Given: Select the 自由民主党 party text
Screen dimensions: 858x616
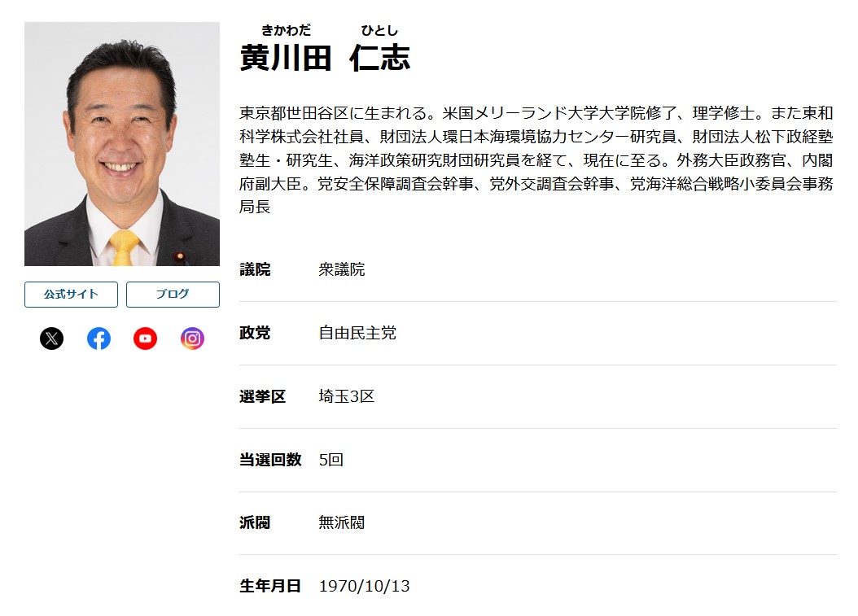Looking at the screenshot, I should pyautogui.click(x=357, y=334).
